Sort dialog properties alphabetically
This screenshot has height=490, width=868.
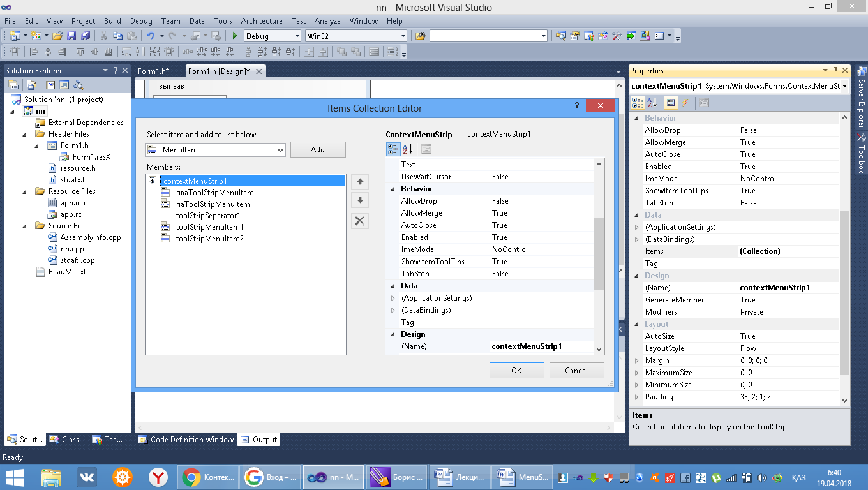[x=407, y=149]
